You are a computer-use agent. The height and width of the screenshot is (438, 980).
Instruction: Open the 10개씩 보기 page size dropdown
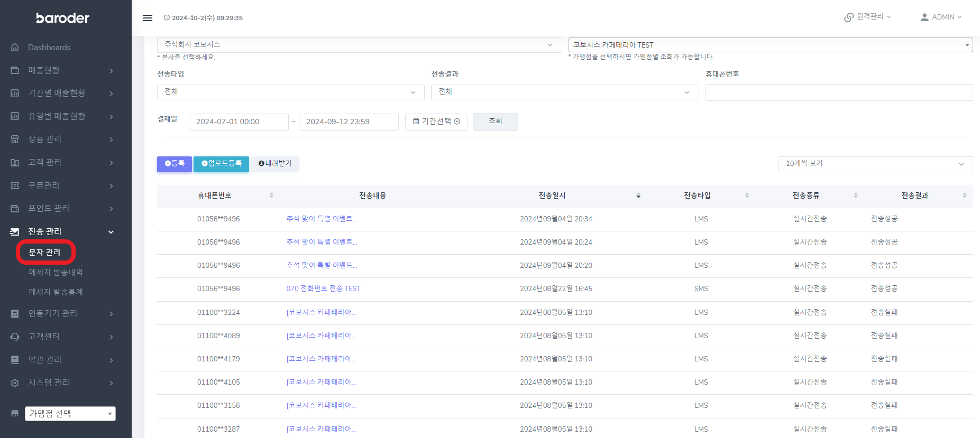coord(875,164)
